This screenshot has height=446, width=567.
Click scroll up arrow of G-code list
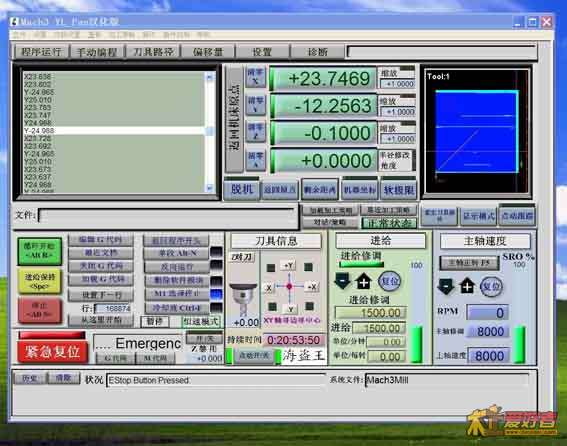point(210,76)
